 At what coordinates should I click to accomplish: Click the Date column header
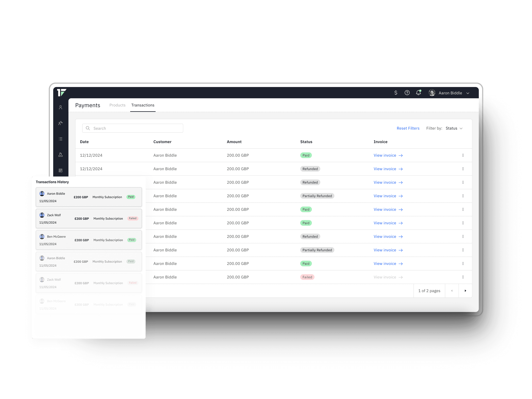point(84,142)
